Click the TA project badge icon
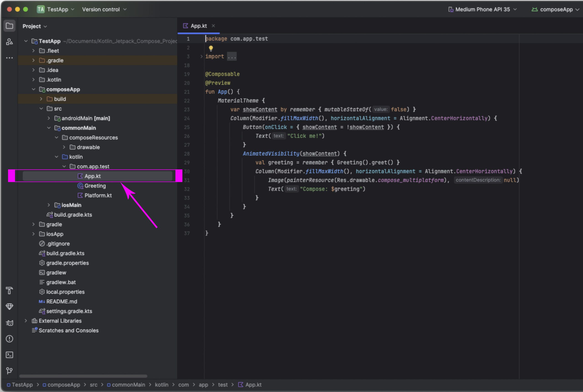The height and width of the screenshot is (392, 583). click(x=41, y=9)
